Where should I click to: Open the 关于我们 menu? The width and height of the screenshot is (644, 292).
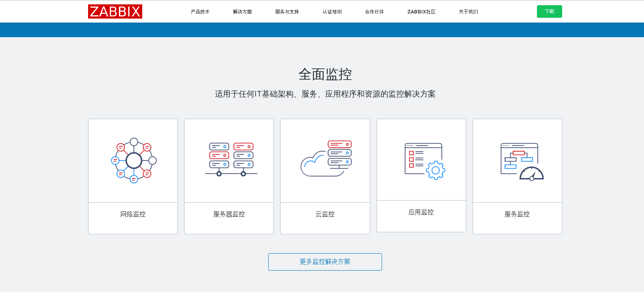[x=468, y=12]
